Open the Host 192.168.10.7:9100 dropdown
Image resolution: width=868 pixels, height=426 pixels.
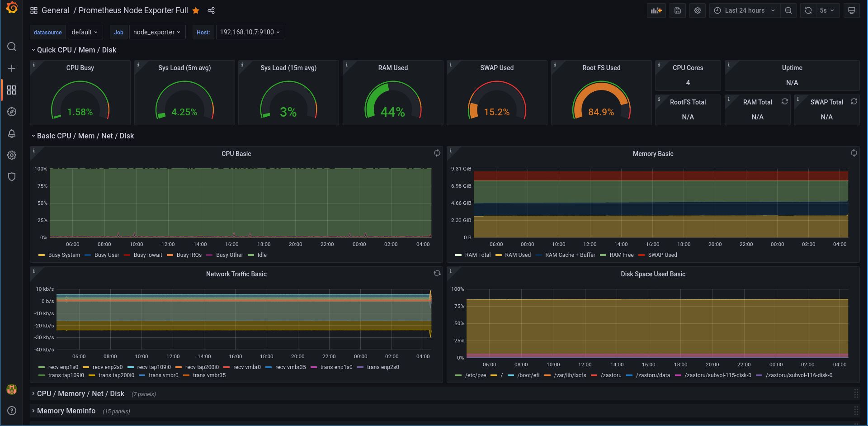[x=250, y=32]
